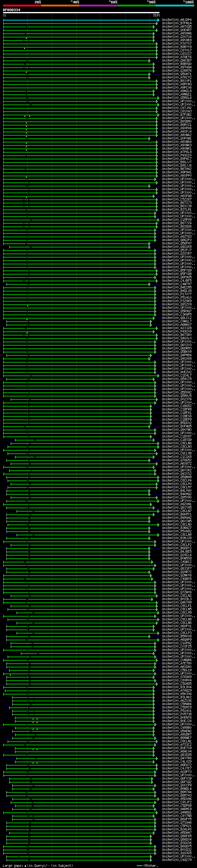This screenshot has width=197, height=868.
Task: Open hit UniRef100_A9TUQ5
Action: pos(177,26)
